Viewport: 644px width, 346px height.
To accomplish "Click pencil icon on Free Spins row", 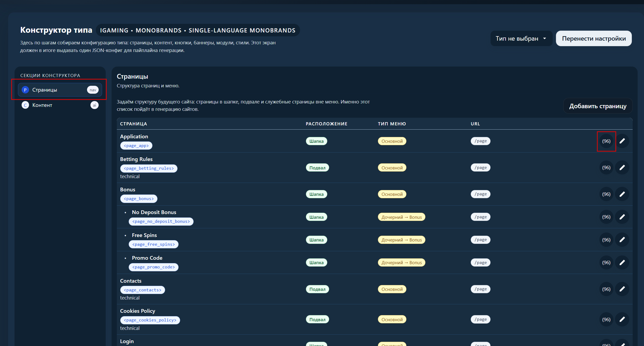I will [x=622, y=240].
